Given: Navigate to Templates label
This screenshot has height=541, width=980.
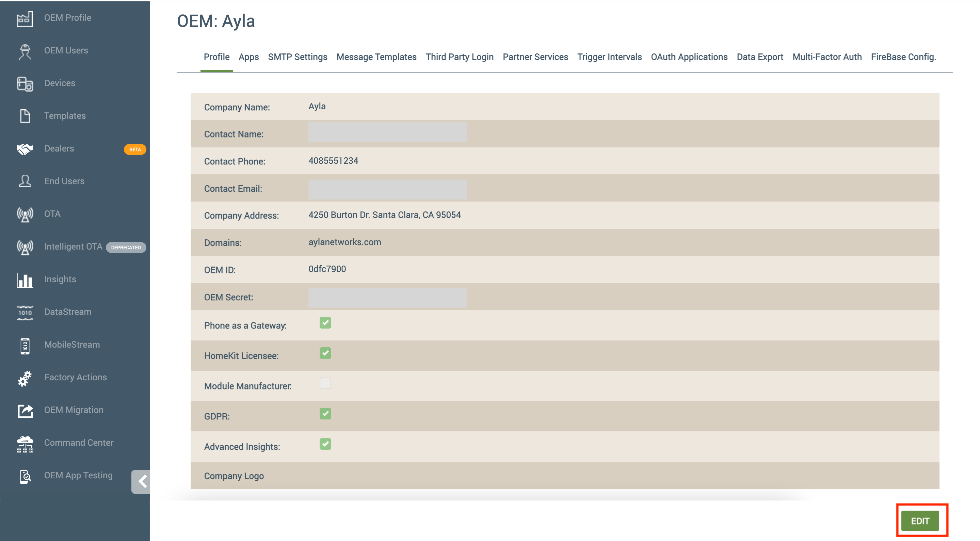Looking at the screenshot, I should pyautogui.click(x=65, y=116).
